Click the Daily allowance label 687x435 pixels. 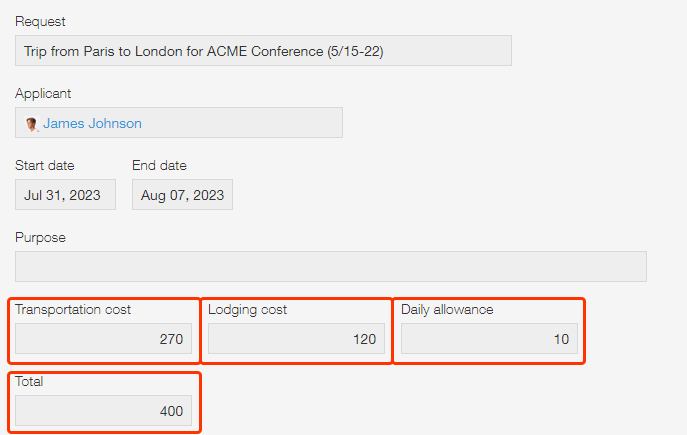(x=447, y=309)
